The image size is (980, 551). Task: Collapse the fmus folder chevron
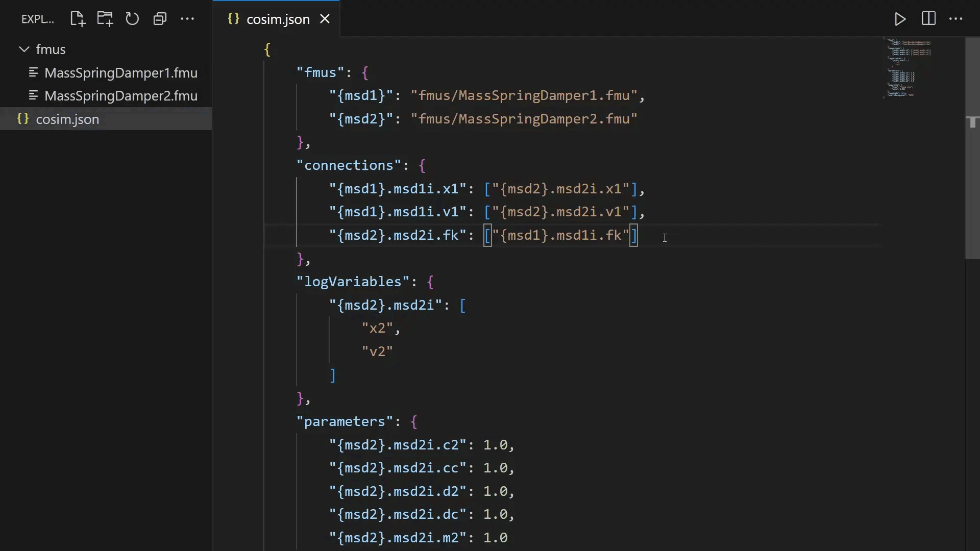tap(24, 49)
